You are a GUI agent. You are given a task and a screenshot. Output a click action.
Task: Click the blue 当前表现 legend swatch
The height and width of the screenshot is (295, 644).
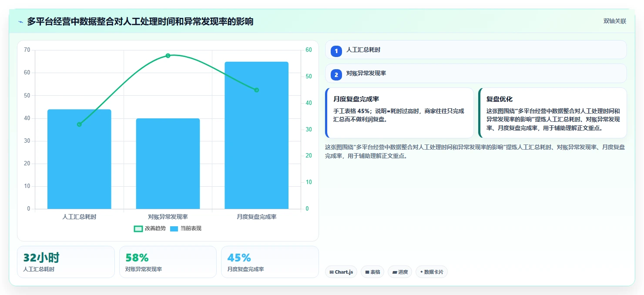click(174, 229)
